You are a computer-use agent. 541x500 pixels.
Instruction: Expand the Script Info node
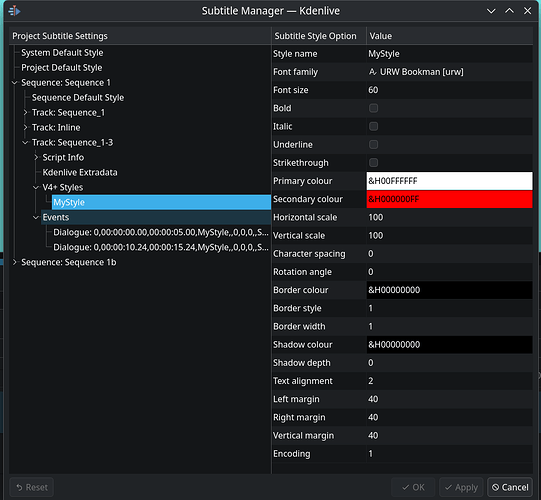pos(36,157)
